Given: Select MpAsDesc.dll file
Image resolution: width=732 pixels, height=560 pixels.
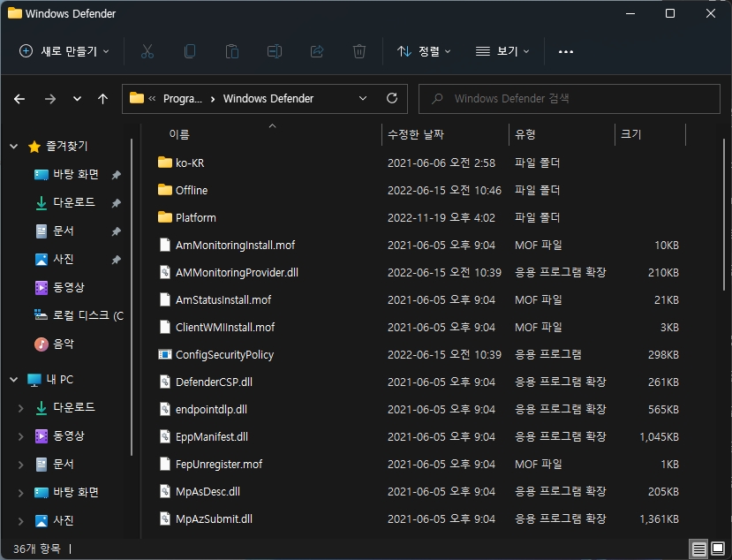Looking at the screenshot, I should [x=208, y=492].
